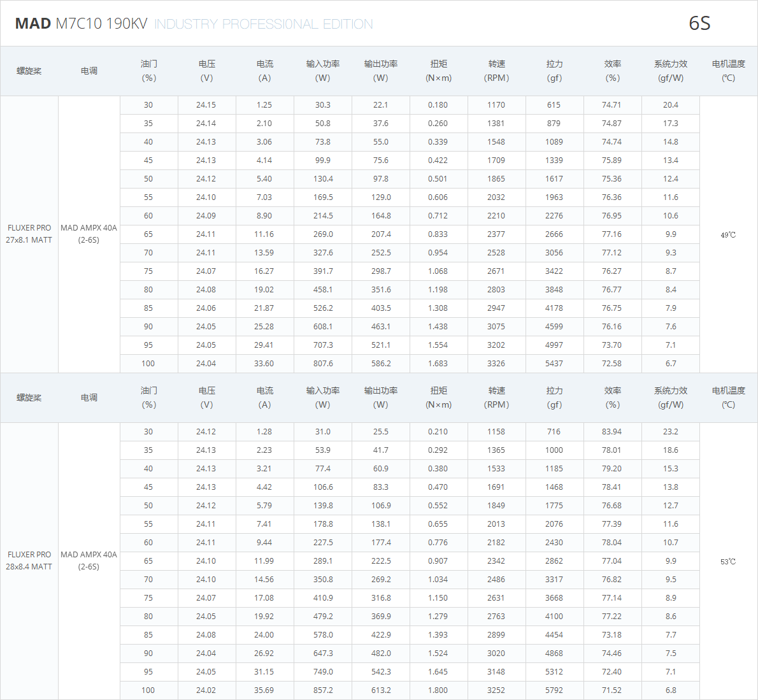Screen dimensions: 758x700
Task: Click voltage value 24.02
Action: point(206,690)
